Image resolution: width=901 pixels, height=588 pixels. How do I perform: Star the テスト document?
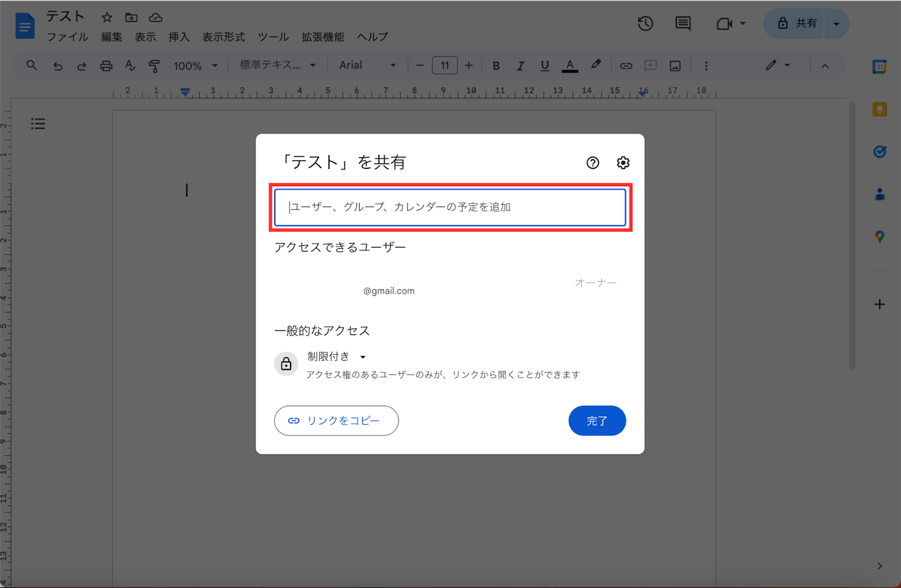[x=107, y=17]
